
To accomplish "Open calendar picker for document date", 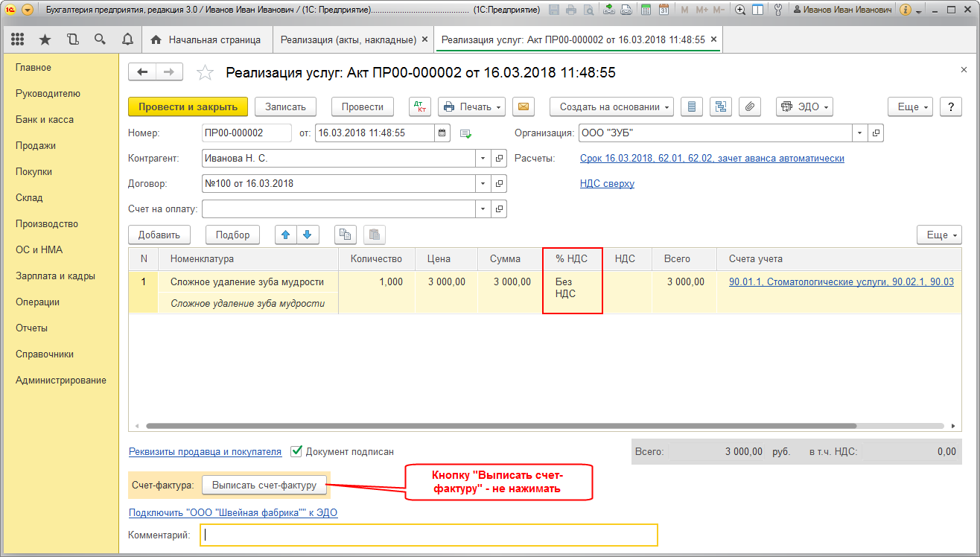I will (x=442, y=133).
